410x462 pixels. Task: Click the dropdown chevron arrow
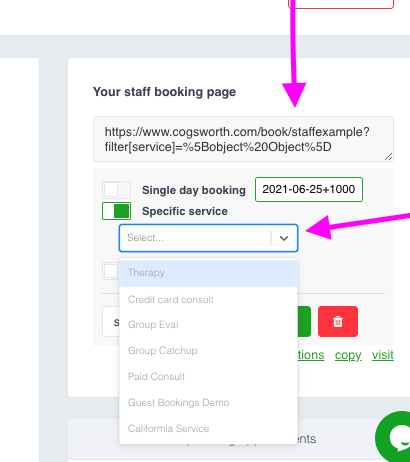point(284,238)
